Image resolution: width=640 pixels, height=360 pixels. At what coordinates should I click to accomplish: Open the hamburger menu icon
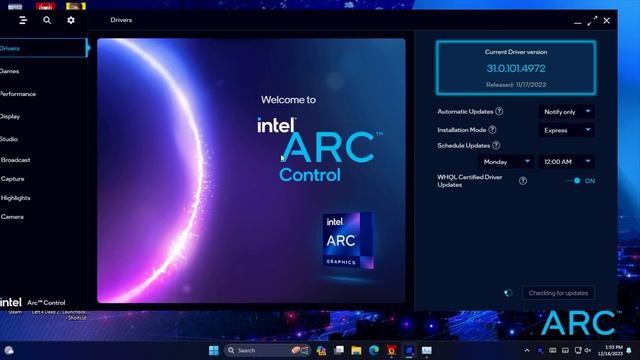23,20
